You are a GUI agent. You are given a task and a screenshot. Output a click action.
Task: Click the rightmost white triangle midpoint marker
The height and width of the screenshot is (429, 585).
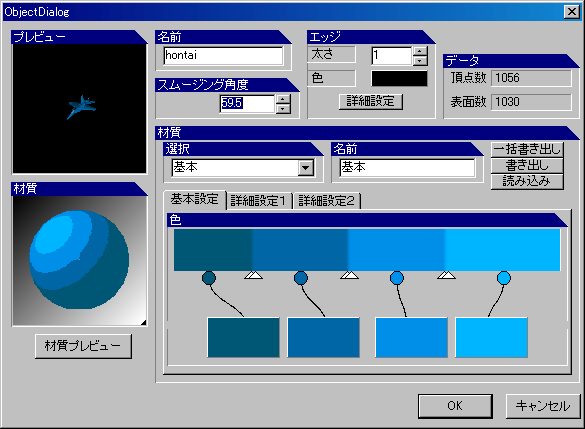(446, 275)
